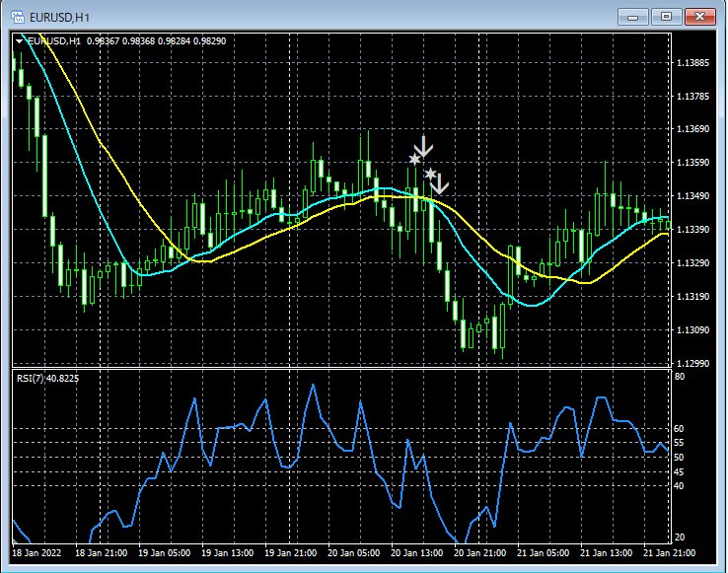Click the chart window icon in title bar
728x573 pixels.
tap(18, 18)
